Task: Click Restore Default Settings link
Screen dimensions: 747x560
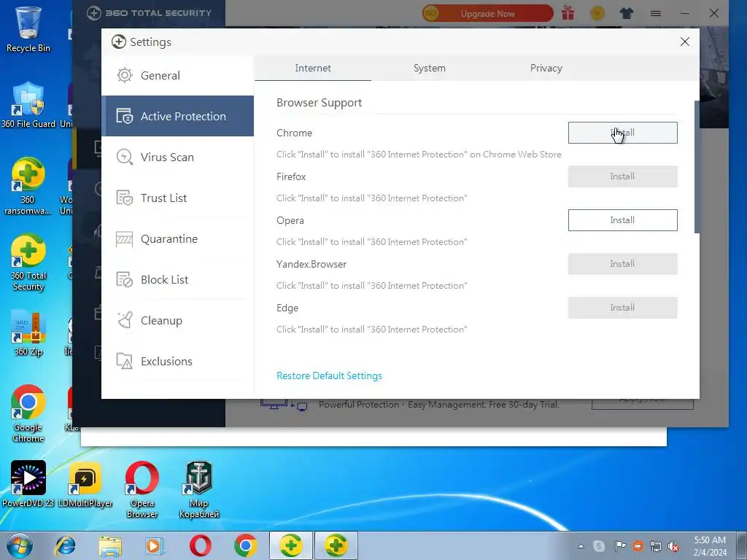Action: coord(329,376)
